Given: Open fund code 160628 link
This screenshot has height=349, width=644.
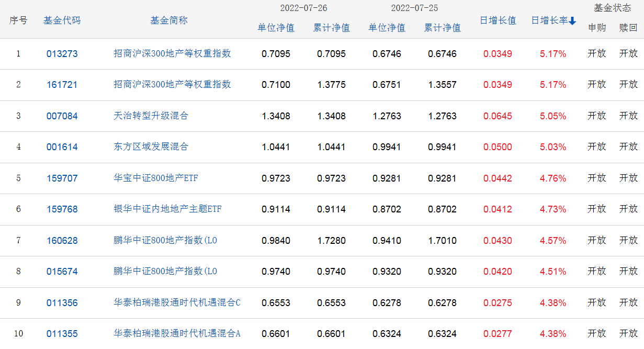Looking at the screenshot, I should tap(62, 241).
